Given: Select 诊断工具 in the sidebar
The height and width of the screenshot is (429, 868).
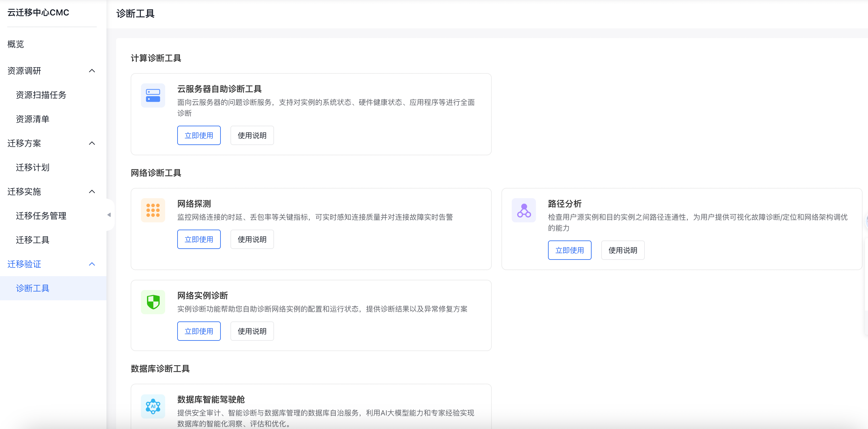Looking at the screenshot, I should coord(53,288).
